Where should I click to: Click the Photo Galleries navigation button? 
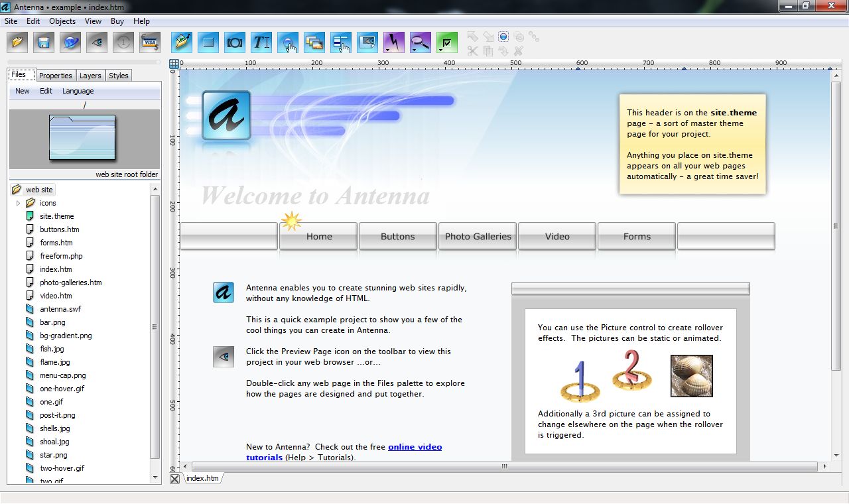[x=478, y=236]
